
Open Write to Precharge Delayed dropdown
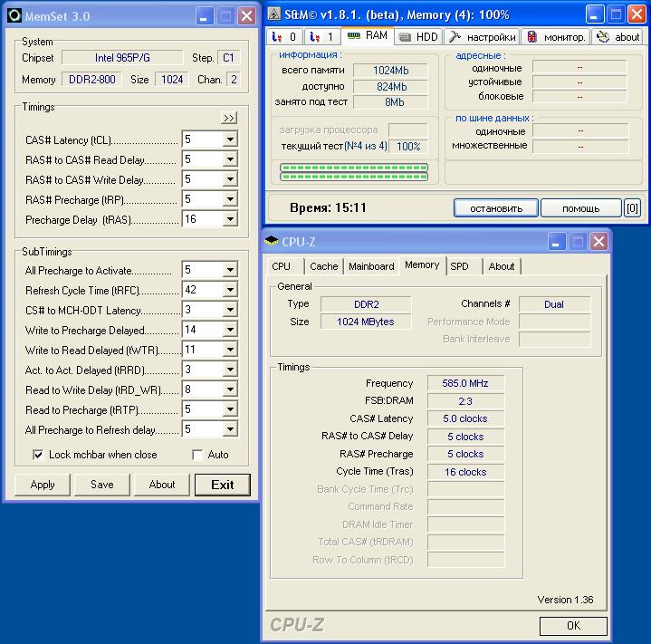(230, 330)
